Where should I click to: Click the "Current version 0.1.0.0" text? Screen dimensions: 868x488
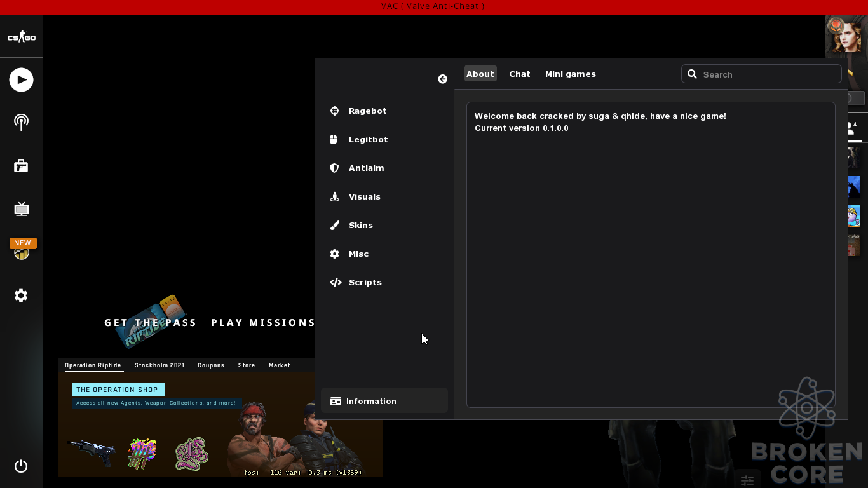click(x=522, y=128)
